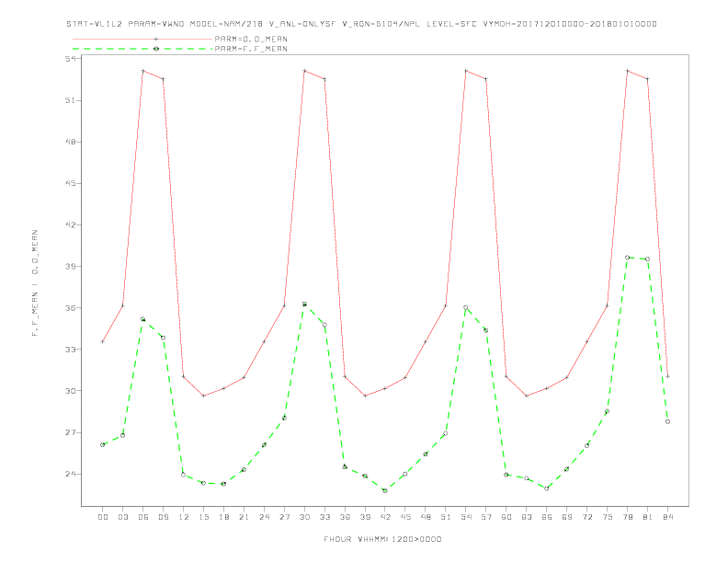Click the x-axis forecast hour label 06
728x563 pixels.
pyautogui.click(x=143, y=517)
